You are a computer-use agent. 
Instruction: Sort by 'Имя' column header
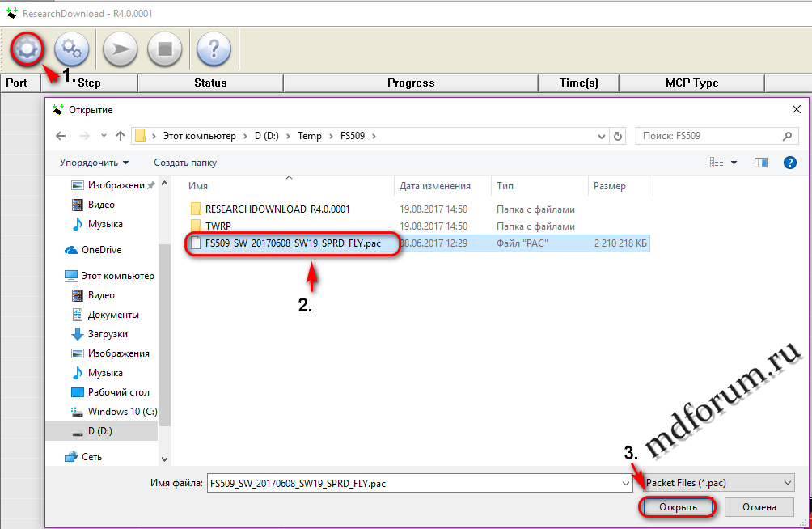pos(290,186)
